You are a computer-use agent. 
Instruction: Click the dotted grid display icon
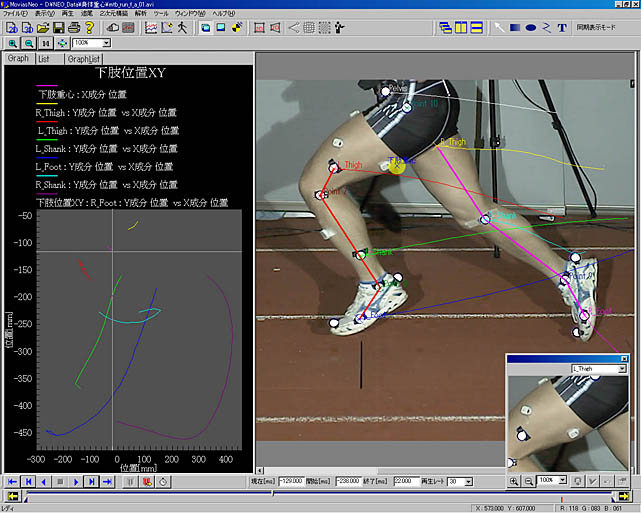325,28
